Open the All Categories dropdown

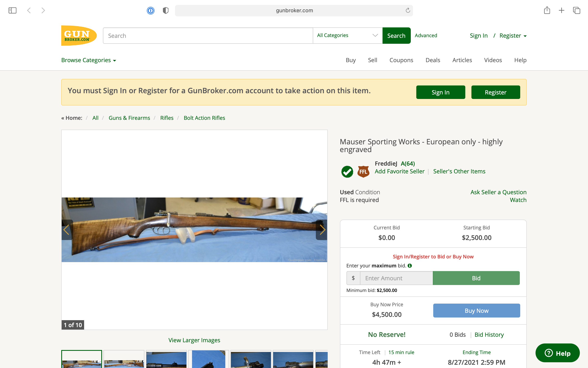pos(348,36)
